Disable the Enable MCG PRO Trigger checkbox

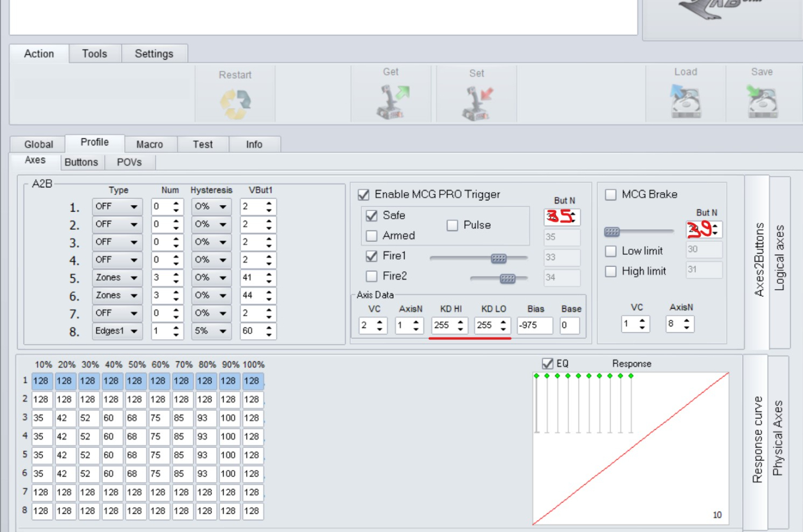[364, 194]
